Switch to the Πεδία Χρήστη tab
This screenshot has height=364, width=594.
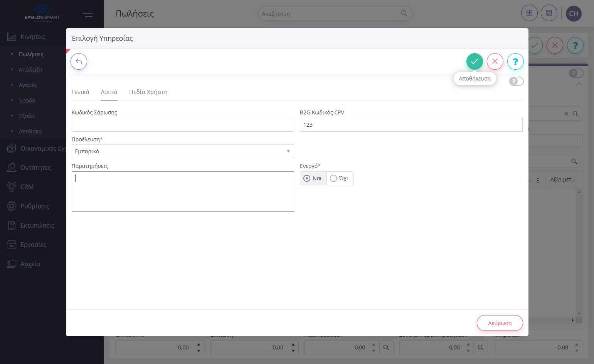148,92
